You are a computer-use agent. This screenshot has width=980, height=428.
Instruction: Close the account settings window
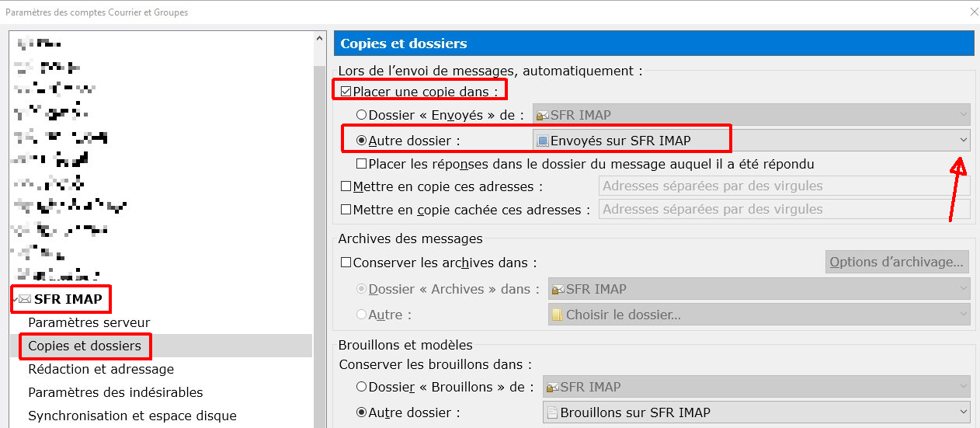click(974, 12)
